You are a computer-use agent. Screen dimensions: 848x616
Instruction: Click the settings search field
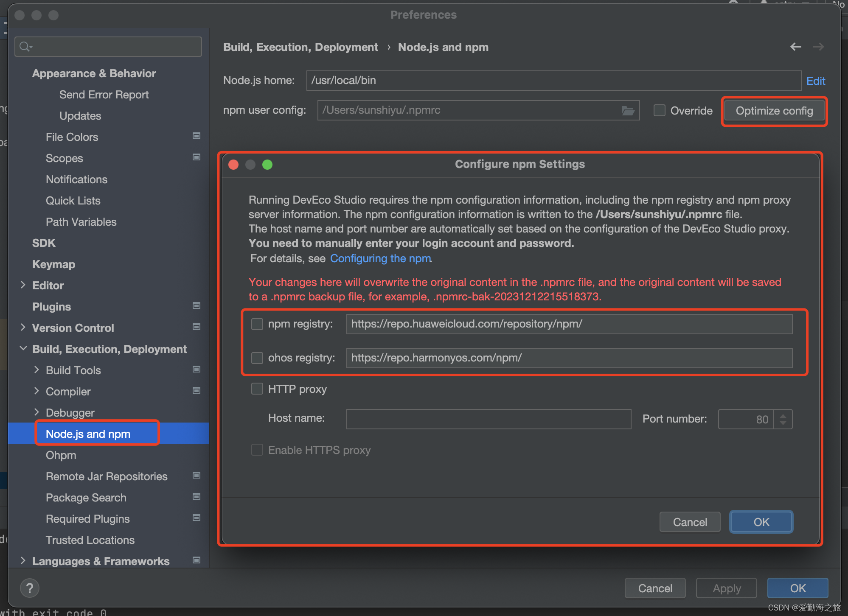click(x=108, y=47)
